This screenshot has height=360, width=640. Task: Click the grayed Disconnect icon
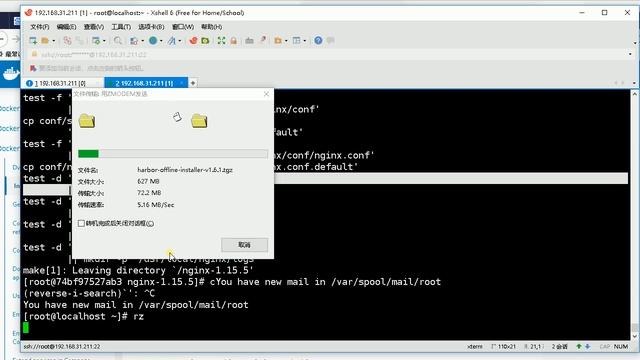(x=80, y=40)
